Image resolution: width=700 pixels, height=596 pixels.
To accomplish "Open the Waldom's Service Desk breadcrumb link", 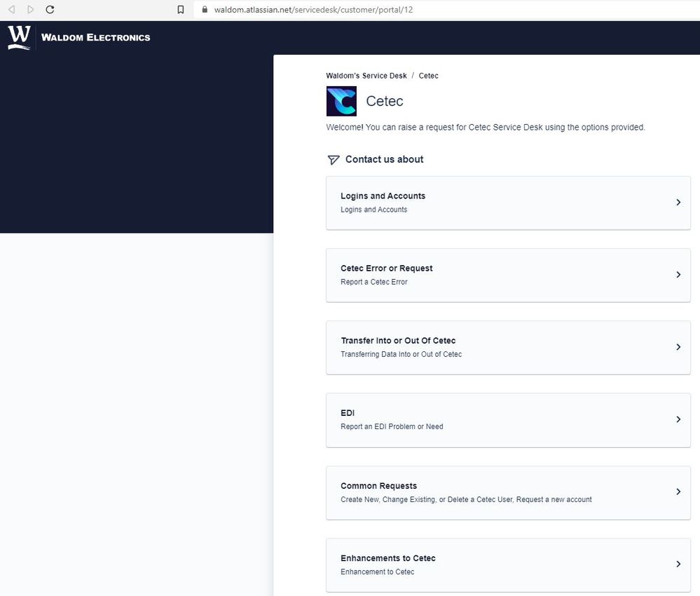I will coord(366,75).
